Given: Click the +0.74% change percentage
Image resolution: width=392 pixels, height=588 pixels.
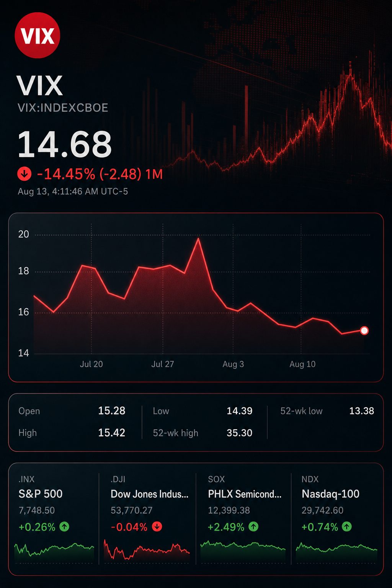Looking at the screenshot, I should (320, 527).
